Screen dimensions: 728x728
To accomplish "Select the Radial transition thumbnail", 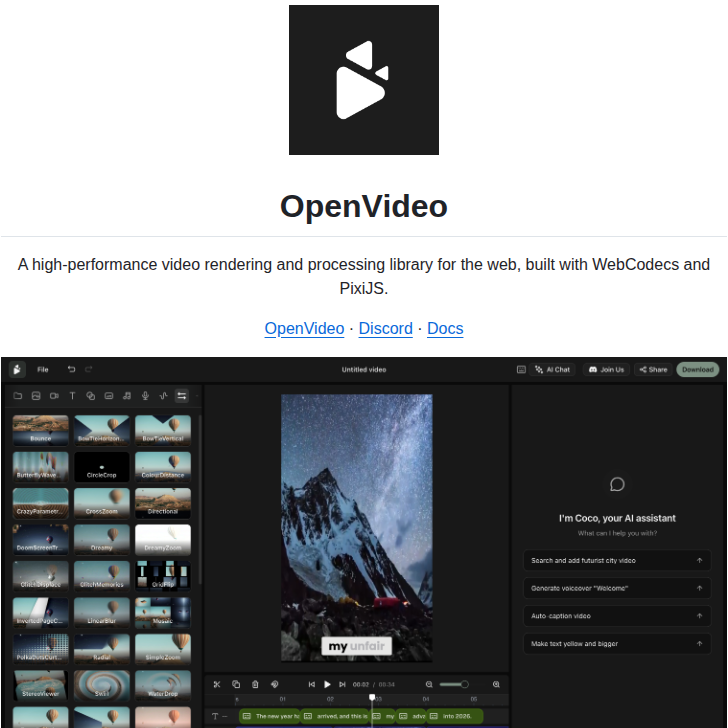I will tap(102, 649).
